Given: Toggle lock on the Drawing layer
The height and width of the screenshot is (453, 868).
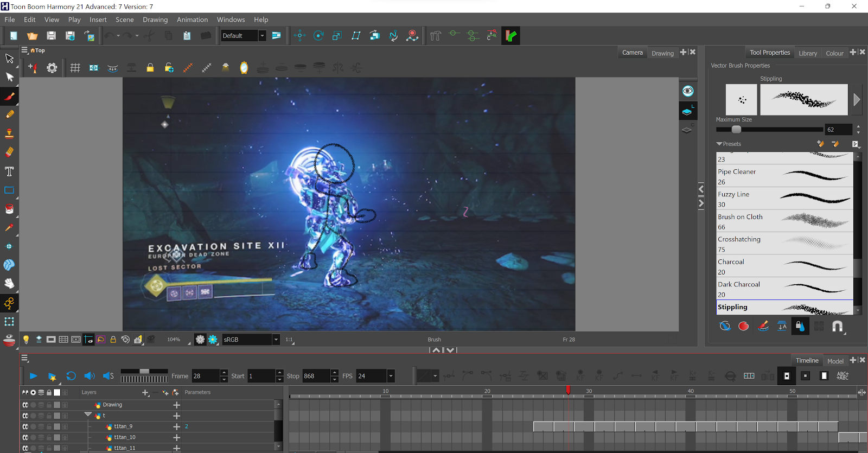Looking at the screenshot, I should point(49,405).
